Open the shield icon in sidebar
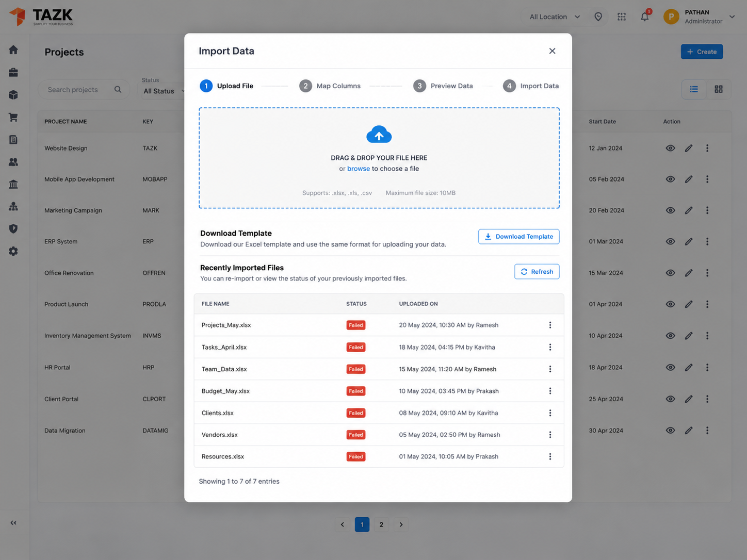The image size is (747, 560). 13,229
